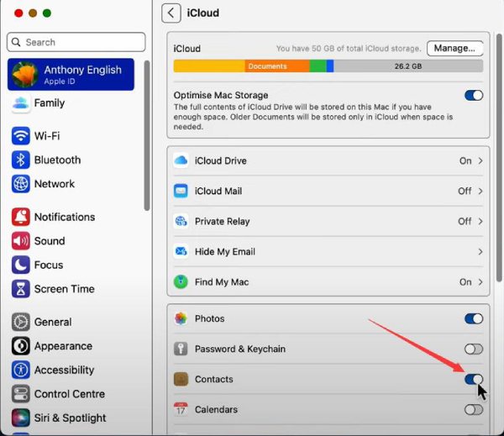Click the Notifications bell icon

20,217
